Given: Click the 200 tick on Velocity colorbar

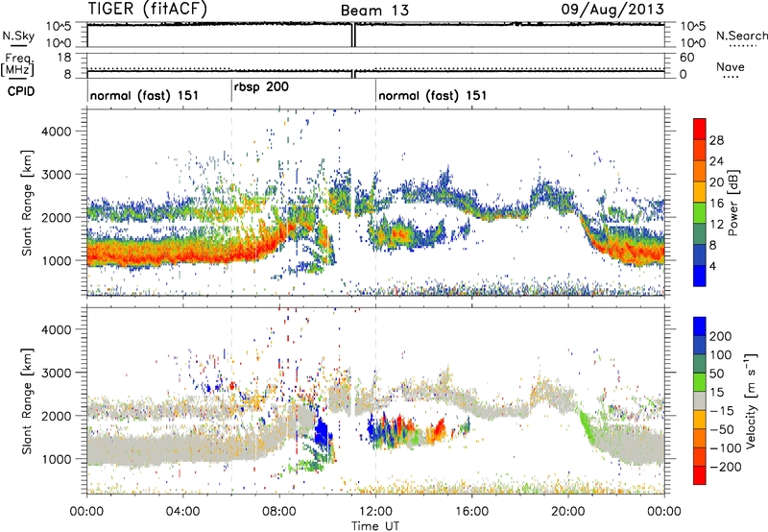Looking at the screenshot, I should click(x=721, y=336).
